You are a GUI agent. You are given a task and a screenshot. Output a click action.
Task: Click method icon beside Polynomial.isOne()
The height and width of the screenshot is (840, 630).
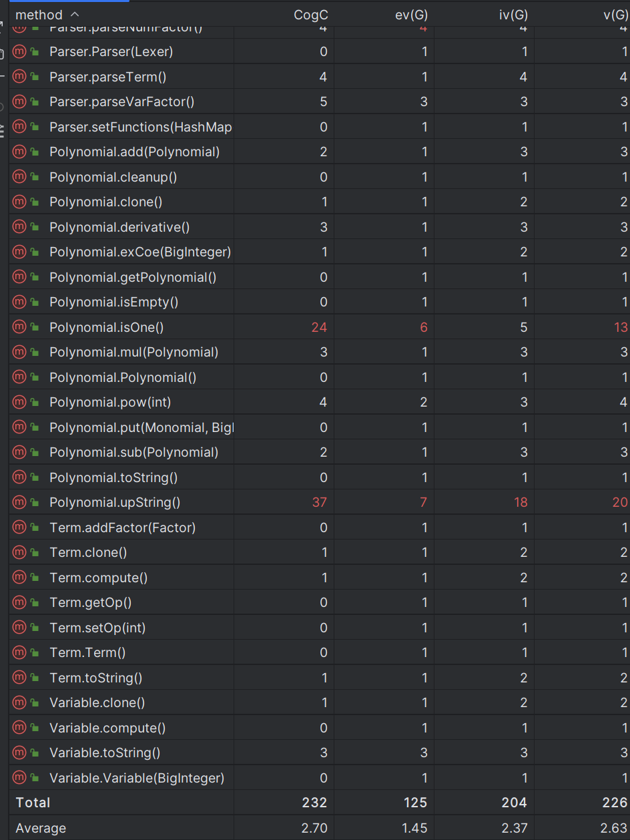(19, 327)
